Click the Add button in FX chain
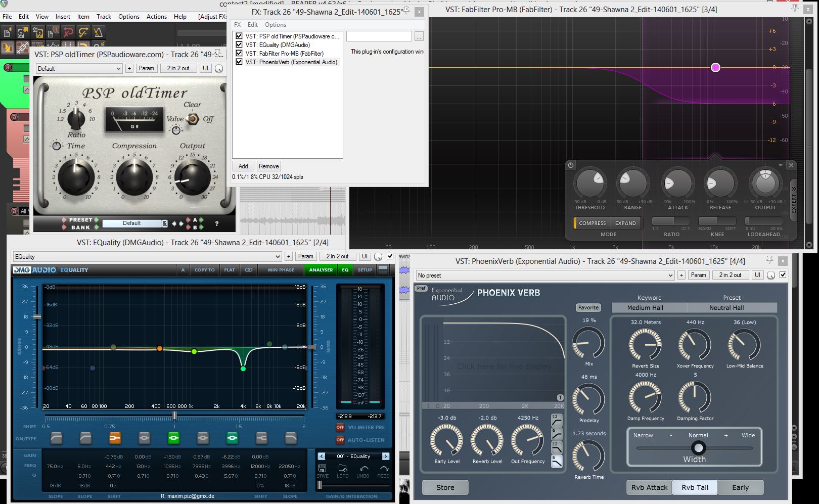819x504 pixels. click(243, 166)
